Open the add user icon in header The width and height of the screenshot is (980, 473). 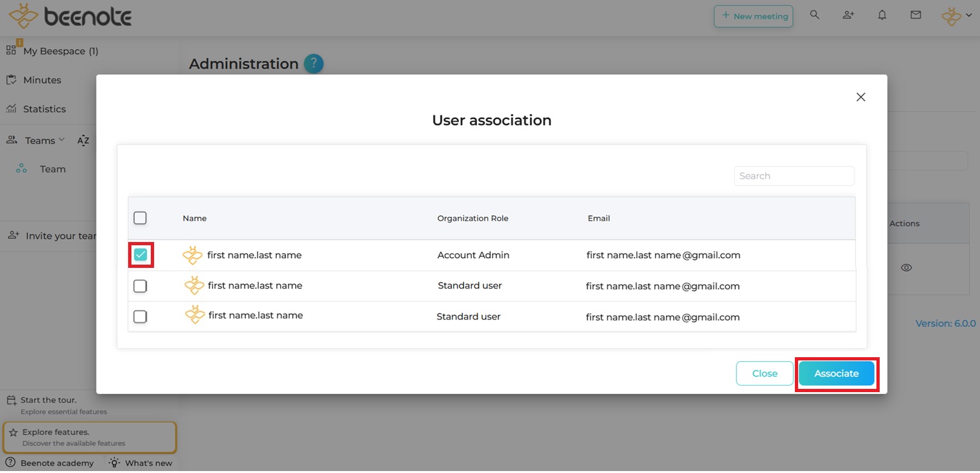tap(848, 15)
